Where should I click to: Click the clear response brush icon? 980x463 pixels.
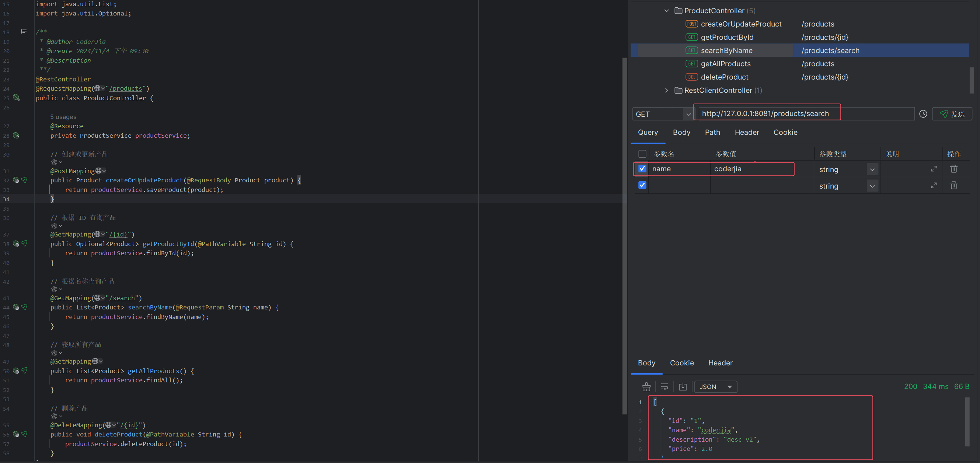click(x=646, y=387)
